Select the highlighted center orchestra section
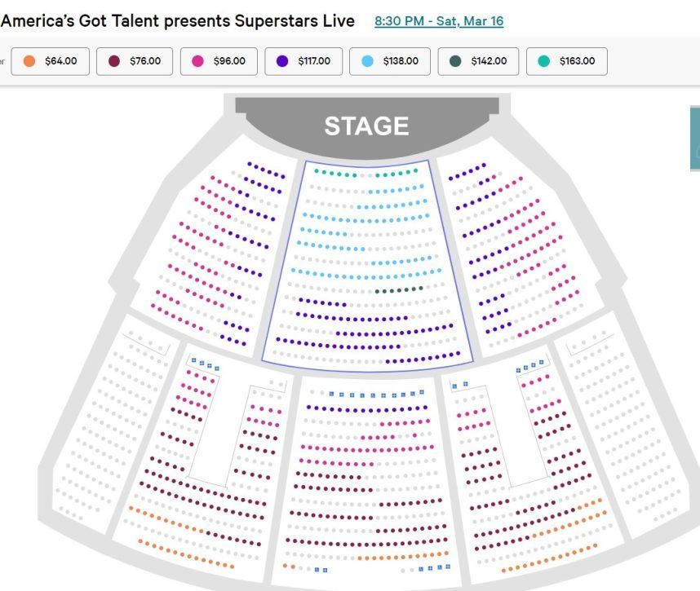This screenshot has height=591, width=700. pyautogui.click(x=367, y=266)
